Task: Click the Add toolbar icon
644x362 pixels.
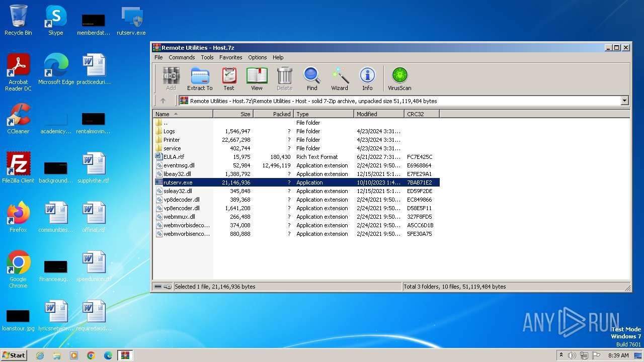Action: click(171, 79)
